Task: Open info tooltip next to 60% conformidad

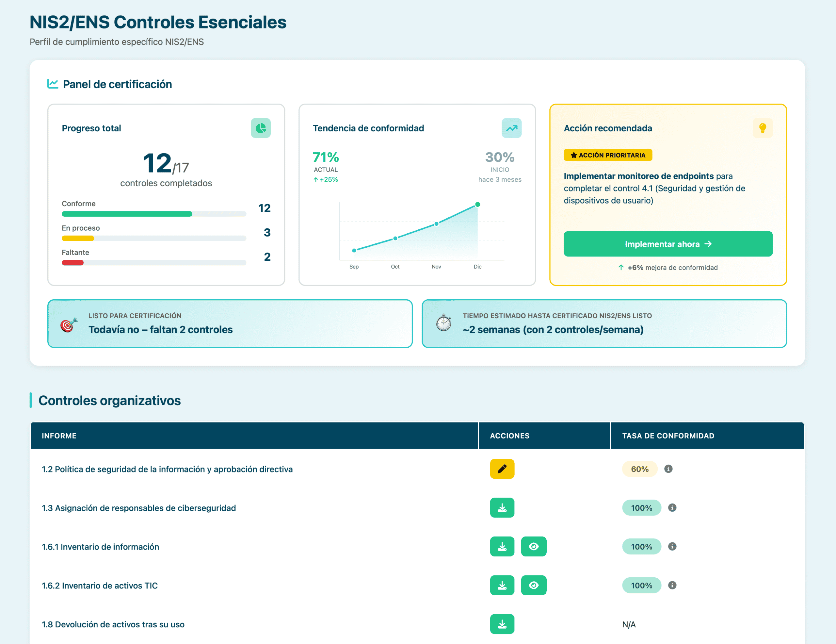Action: click(x=669, y=469)
